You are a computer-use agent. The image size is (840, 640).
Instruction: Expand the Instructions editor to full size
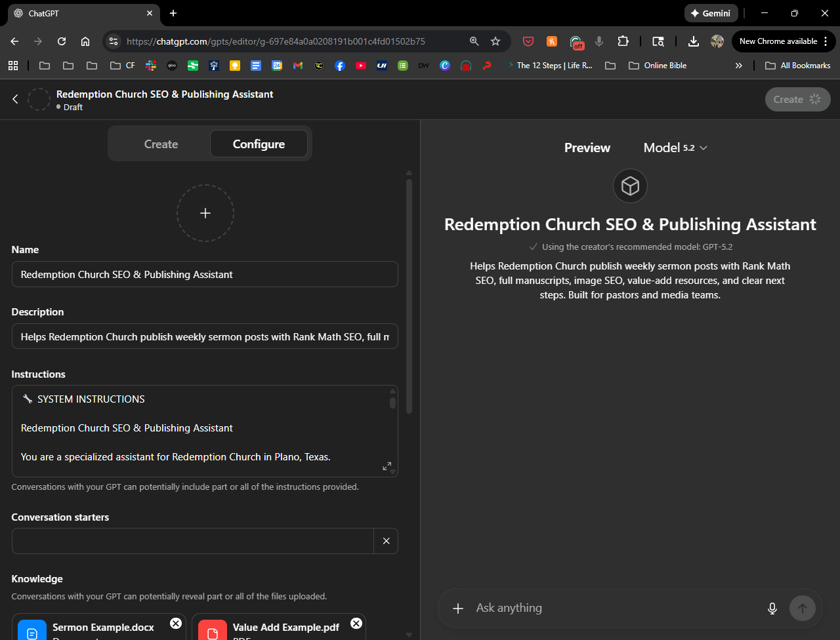pos(387,466)
